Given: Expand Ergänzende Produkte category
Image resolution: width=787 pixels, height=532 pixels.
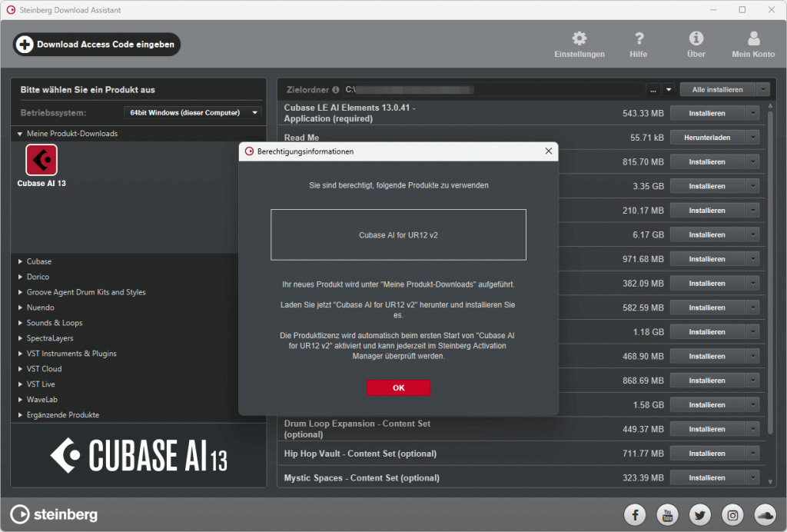Looking at the screenshot, I should (x=20, y=415).
